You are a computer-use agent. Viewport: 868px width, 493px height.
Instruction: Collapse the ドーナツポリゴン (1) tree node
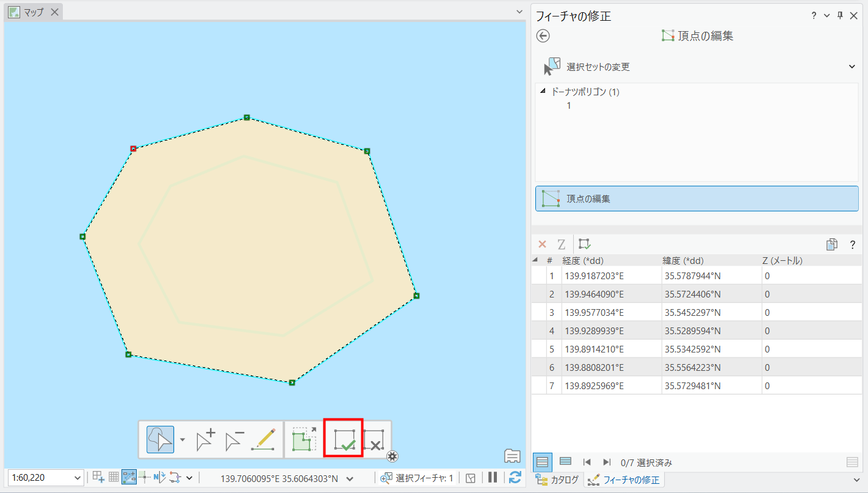(x=543, y=92)
